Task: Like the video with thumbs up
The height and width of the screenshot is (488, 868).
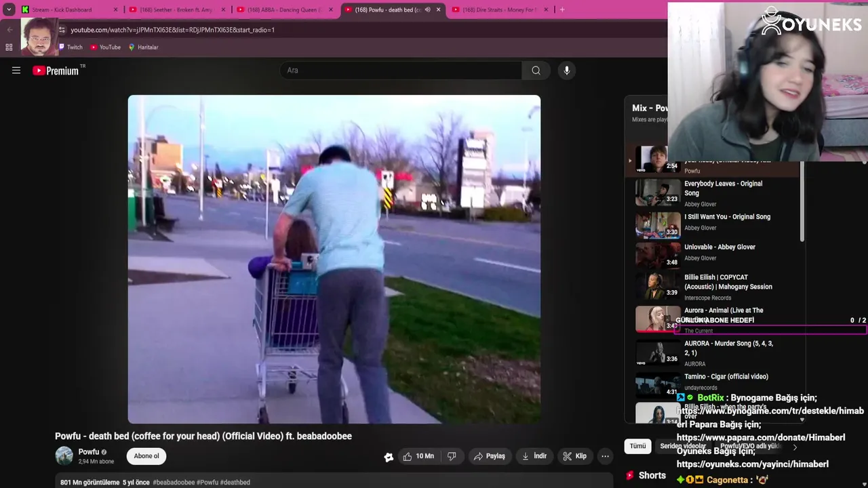Action: [418, 456]
